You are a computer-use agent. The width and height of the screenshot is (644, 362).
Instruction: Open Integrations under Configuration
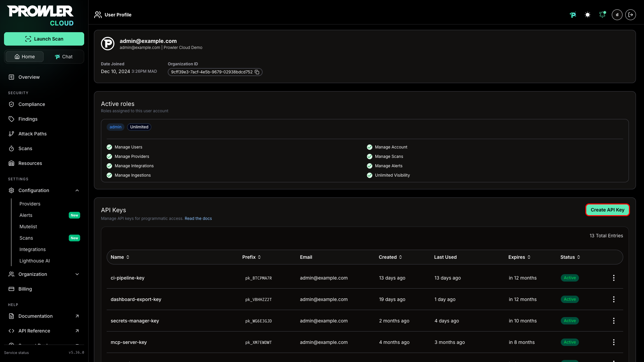click(33, 249)
